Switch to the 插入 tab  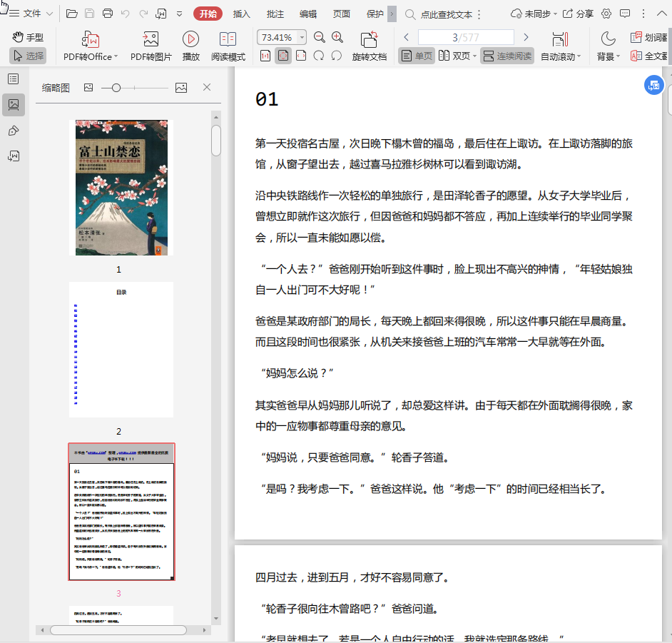pyautogui.click(x=242, y=14)
